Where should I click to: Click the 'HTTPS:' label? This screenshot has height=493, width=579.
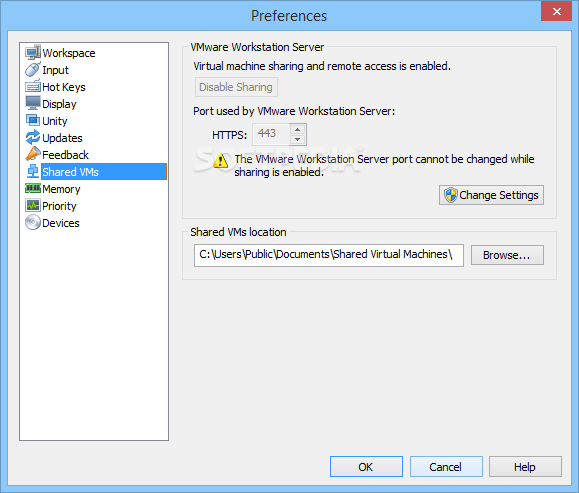[x=229, y=135]
